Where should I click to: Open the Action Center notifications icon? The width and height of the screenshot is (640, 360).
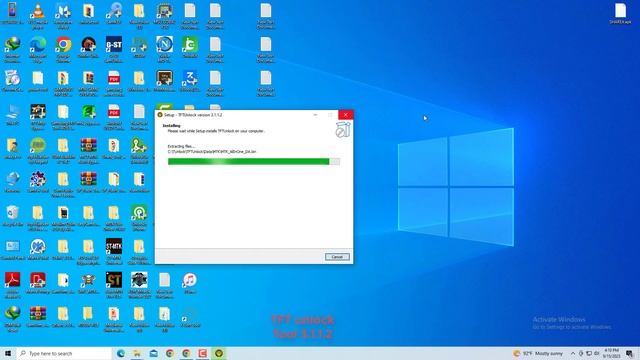[x=629, y=353]
